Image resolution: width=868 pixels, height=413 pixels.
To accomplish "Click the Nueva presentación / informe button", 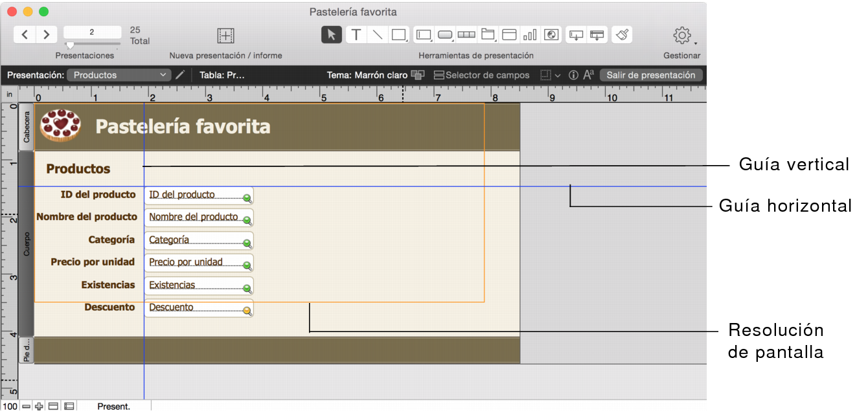I will point(225,36).
